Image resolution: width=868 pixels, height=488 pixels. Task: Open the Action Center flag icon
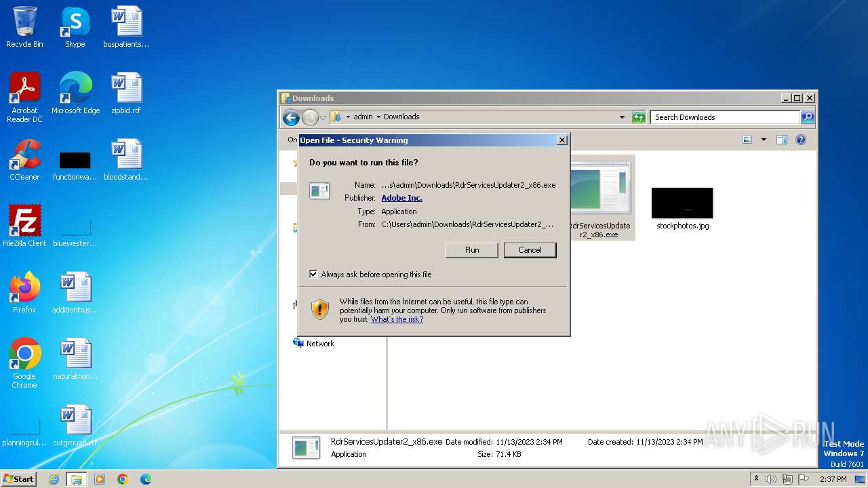click(x=804, y=479)
